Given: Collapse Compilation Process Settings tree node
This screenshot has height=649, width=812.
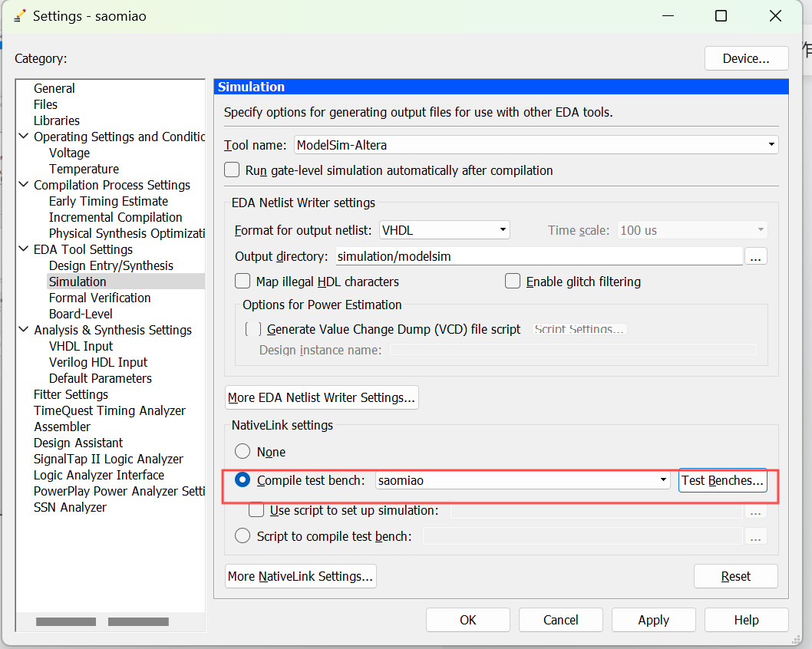Looking at the screenshot, I should pos(24,184).
